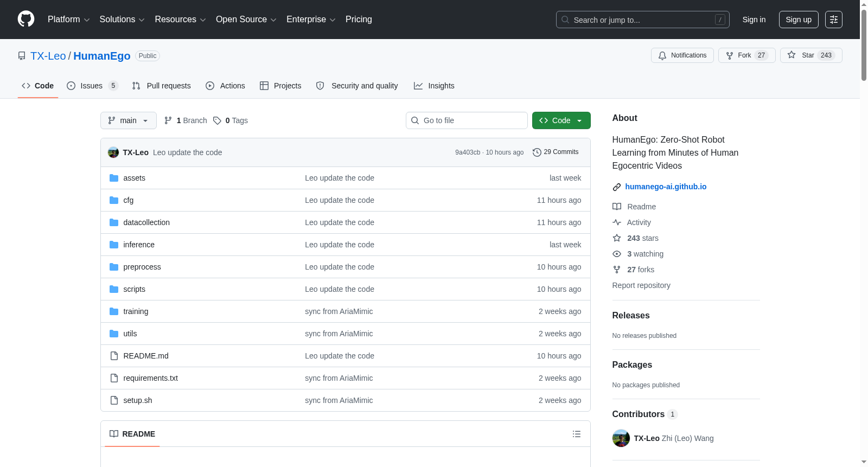This screenshot has height=467, width=868.
Task: Switch to Security and quality tab
Action: 357,86
